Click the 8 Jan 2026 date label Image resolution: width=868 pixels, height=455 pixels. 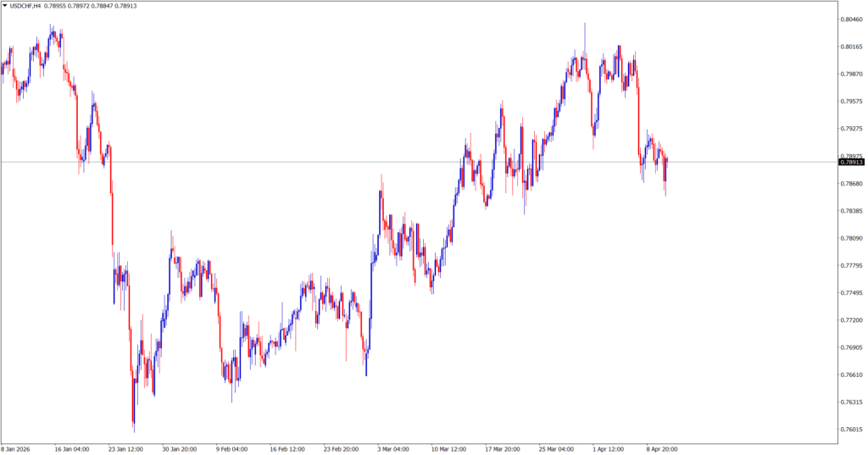(x=17, y=449)
